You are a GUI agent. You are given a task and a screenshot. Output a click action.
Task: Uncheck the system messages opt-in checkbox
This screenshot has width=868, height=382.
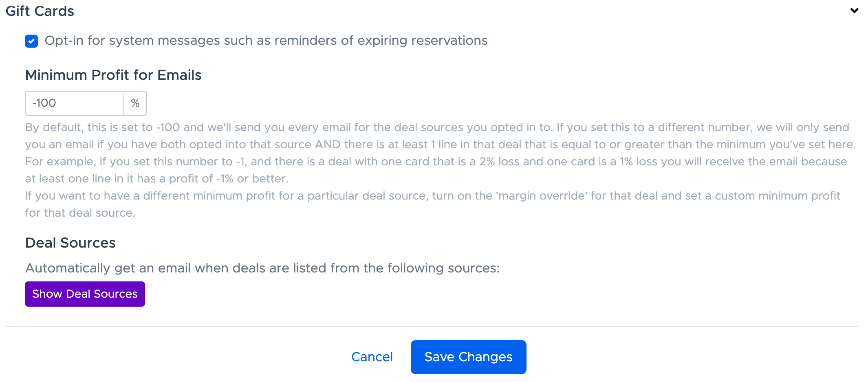point(31,41)
